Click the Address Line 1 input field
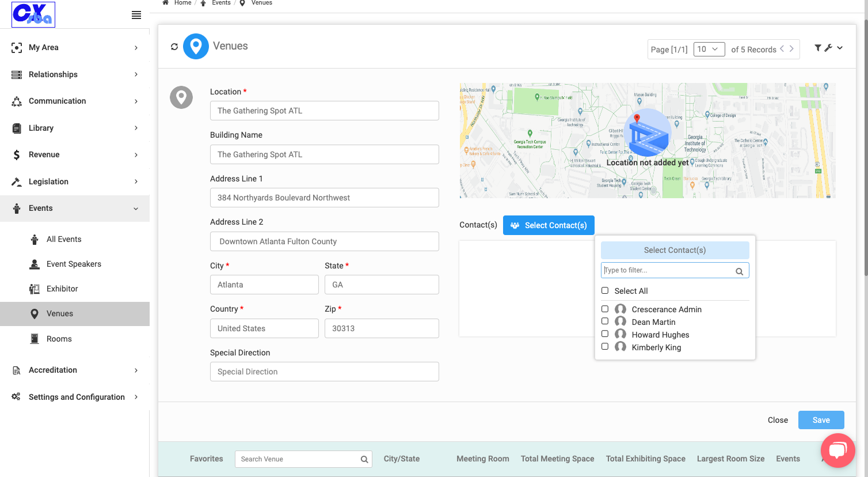Viewport: 868px width, 477px height. point(325,198)
